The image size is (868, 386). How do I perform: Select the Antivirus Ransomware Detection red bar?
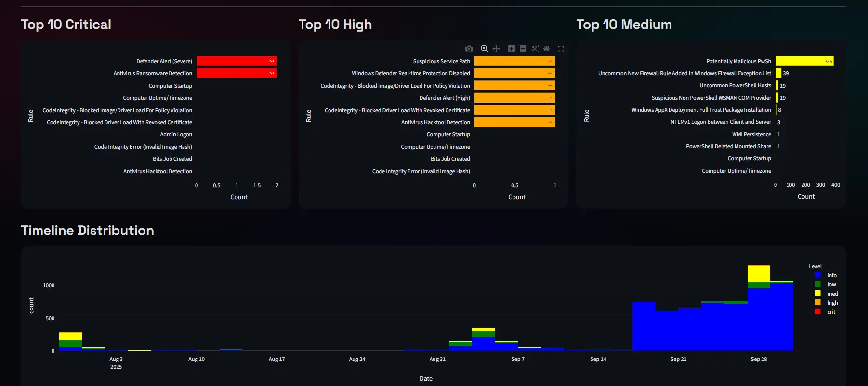pyautogui.click(x=237, y=73)
